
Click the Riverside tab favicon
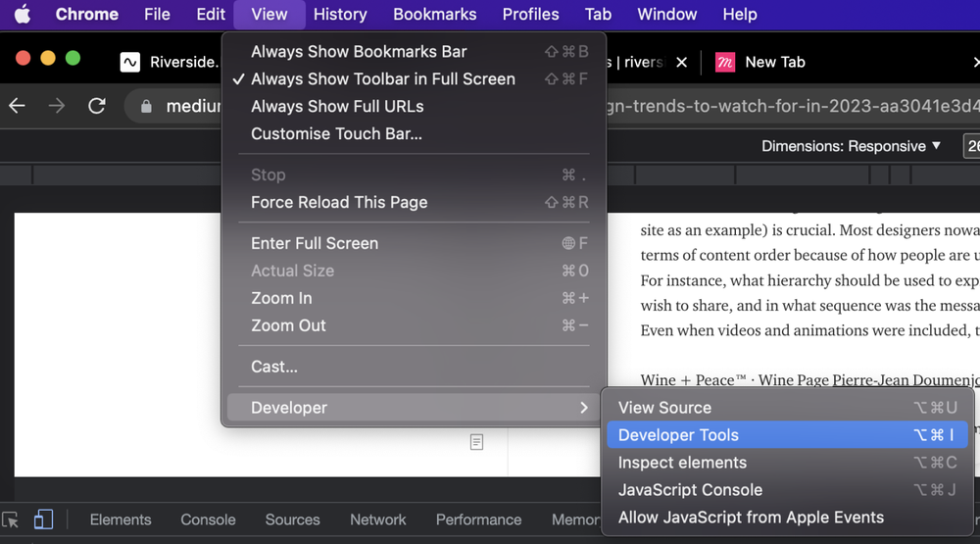tap(130, 62)
